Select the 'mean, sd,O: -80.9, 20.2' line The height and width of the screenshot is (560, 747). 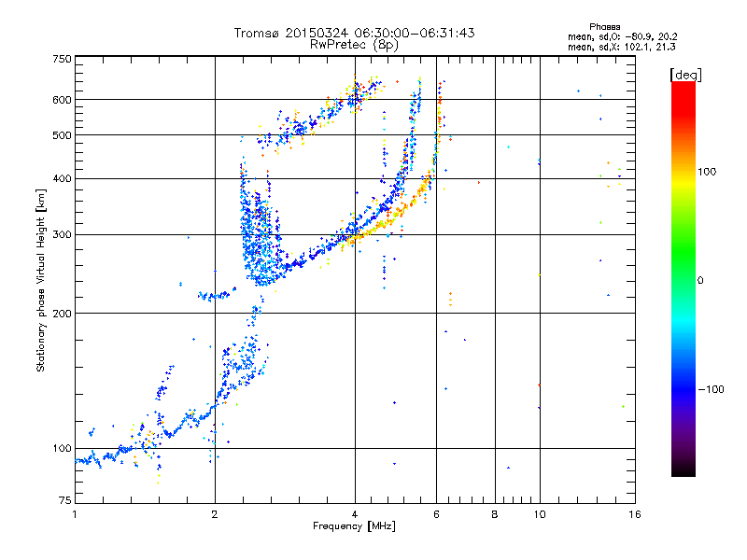tap(622, 36)
